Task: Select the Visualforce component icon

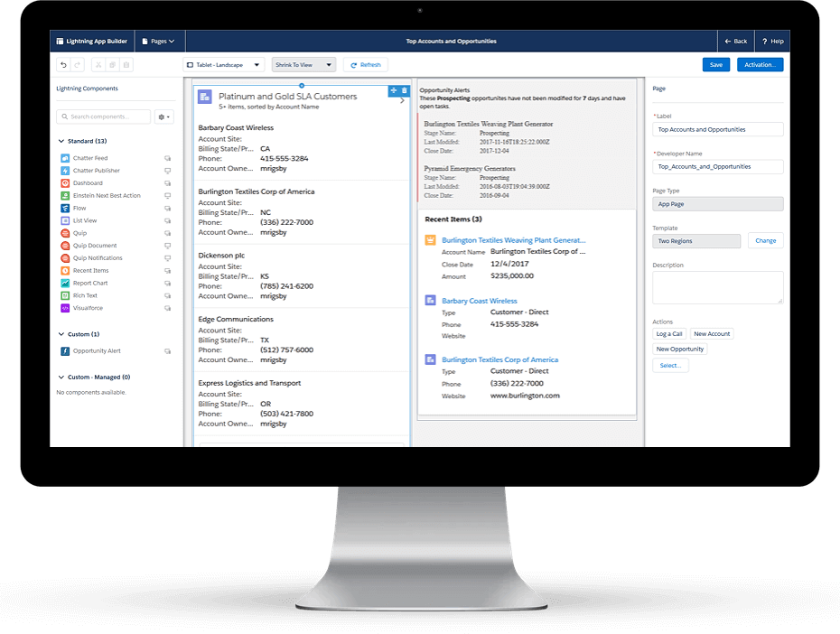Action: click(x=65, y=308)
